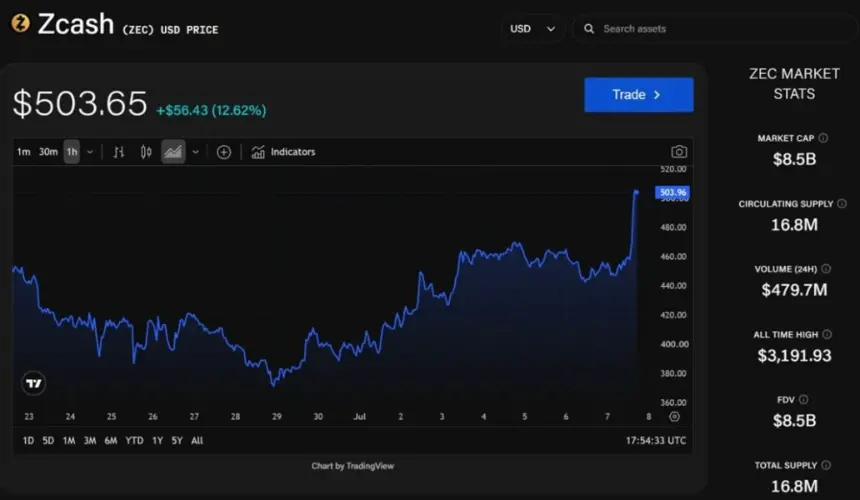Open the USD currency dropdown

533,29
